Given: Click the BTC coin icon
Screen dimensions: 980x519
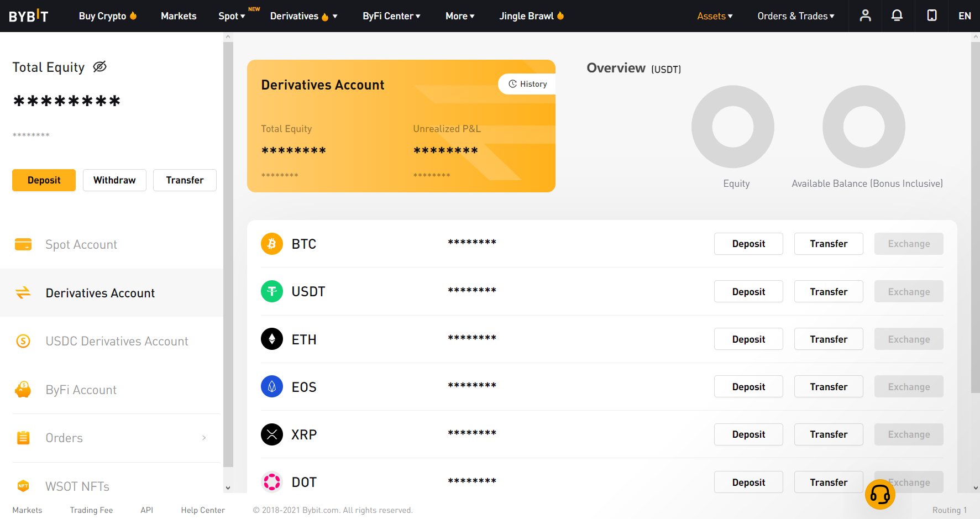Looking at the screenshot, I should pyautogui.click(x=272, y=244).
